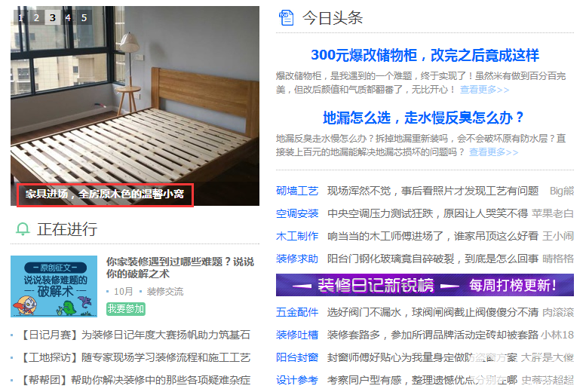Click the 装修日记新锐榜 purple banner

coord(425,285)
